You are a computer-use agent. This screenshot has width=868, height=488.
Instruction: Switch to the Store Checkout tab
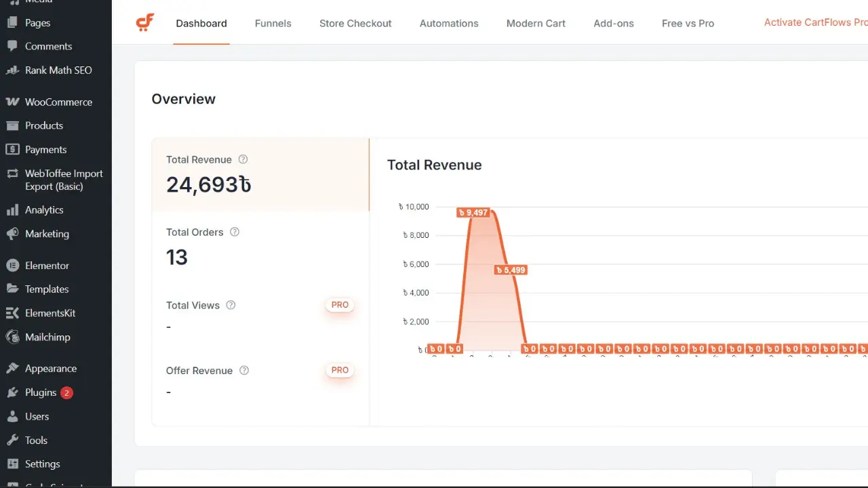click(x=355, y=23)
